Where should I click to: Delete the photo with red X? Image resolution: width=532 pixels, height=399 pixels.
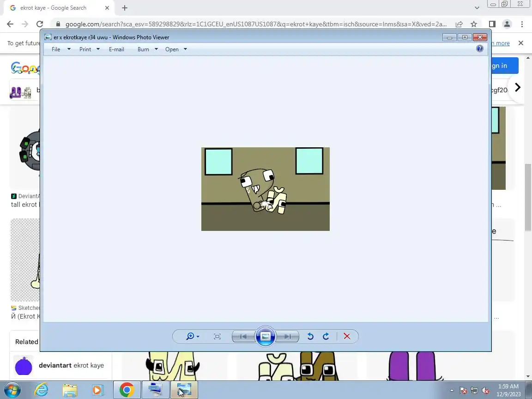point(347,336)
